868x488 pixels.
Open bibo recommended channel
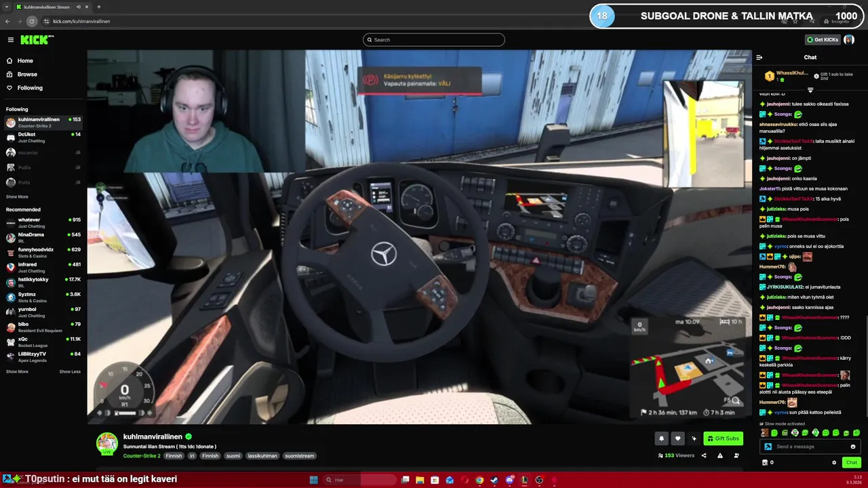(x=43, y=327)
